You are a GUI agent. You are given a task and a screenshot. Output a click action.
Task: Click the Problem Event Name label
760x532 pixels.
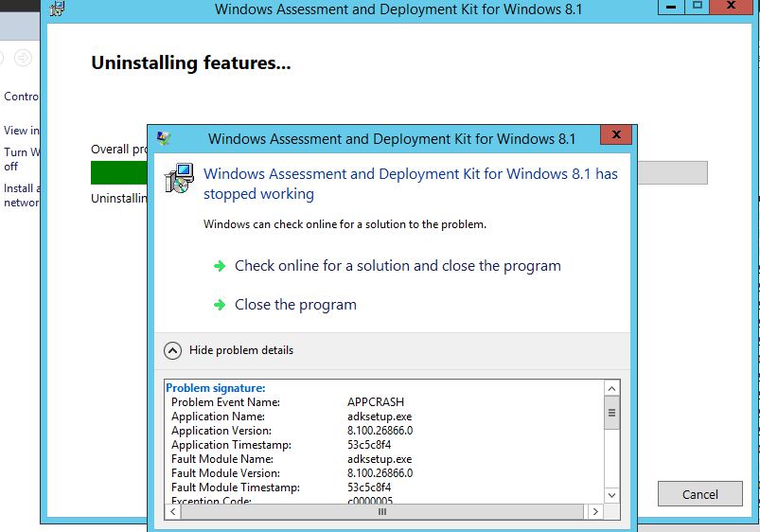coord(225,402)
